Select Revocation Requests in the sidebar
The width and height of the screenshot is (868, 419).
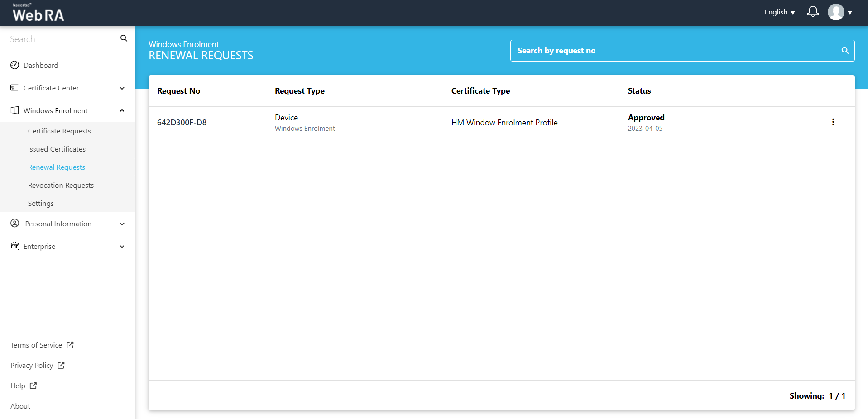coord(61,185)
